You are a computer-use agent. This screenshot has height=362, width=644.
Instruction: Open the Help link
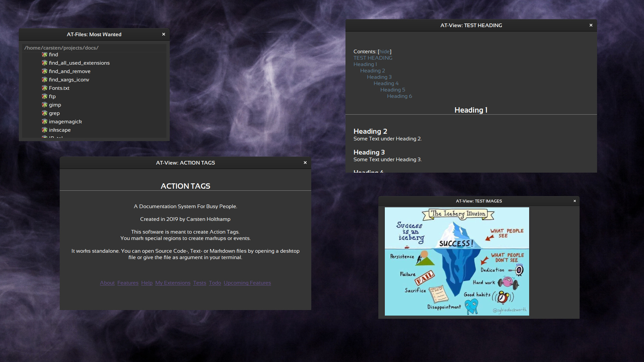[x=147, y=283]
